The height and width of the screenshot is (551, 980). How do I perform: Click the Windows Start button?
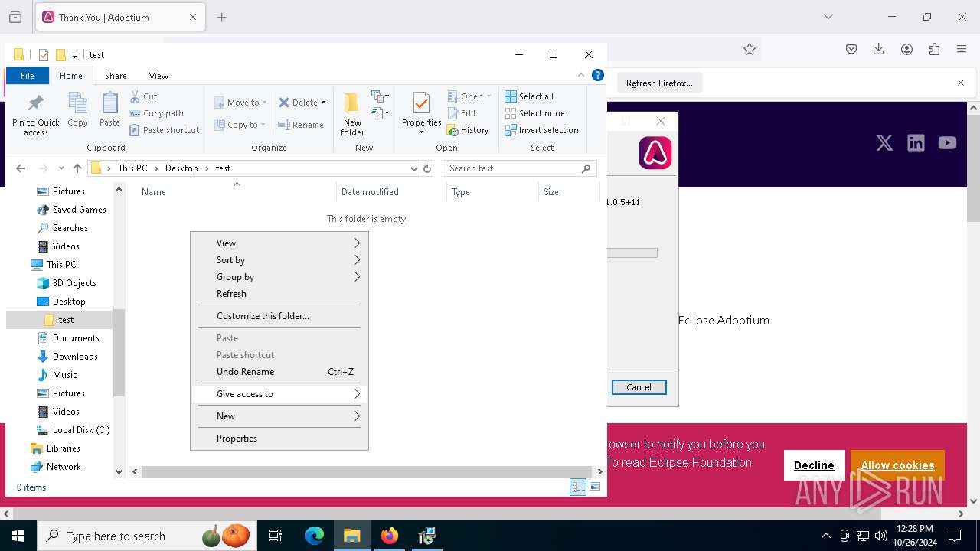(x=18, y=536)
